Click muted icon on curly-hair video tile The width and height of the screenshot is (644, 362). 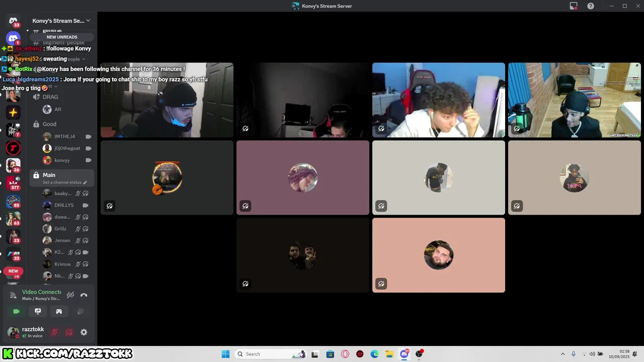381,129
